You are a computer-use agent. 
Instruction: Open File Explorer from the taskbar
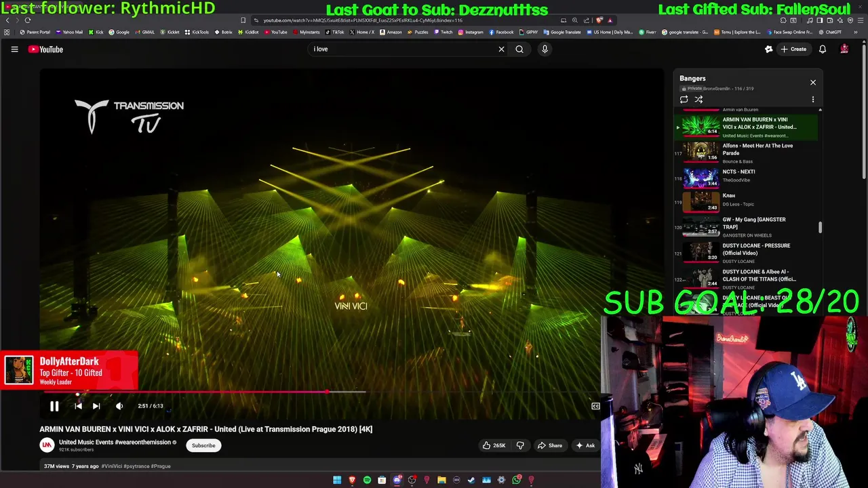[441, 480]
